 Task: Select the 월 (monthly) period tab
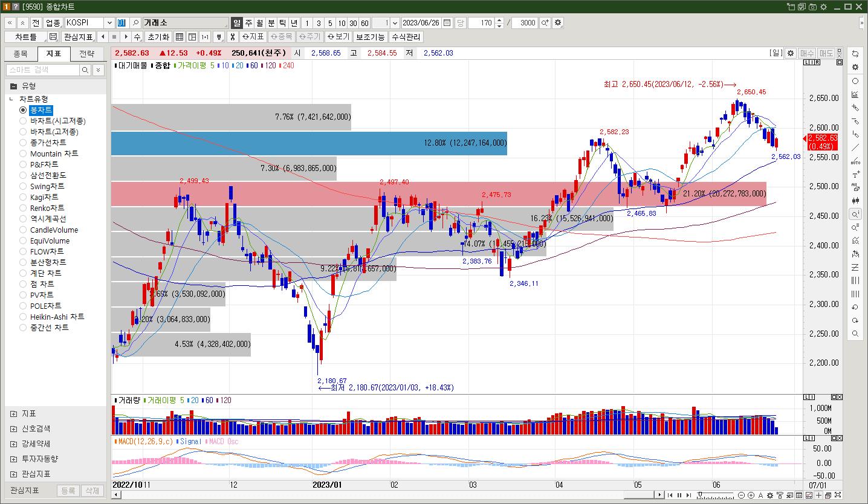point(259,23)
